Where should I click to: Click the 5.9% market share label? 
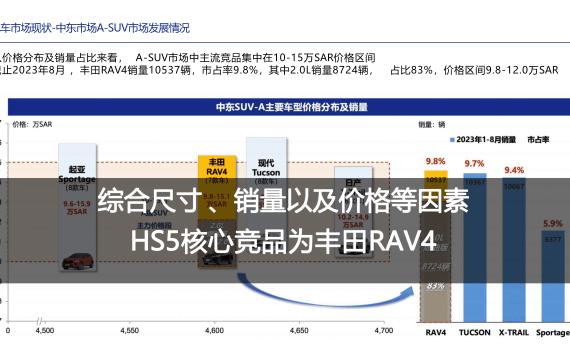click(553, 224)
